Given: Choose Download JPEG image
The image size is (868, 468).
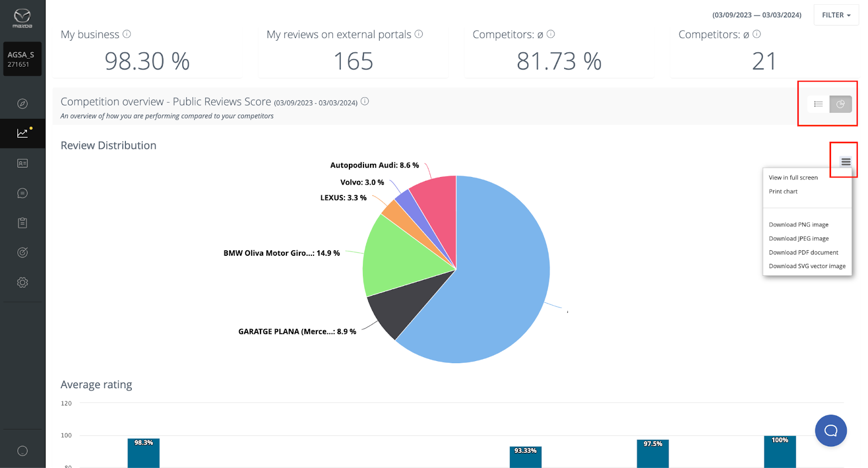Looking at the screenshot, I should [x=799, y=238].
